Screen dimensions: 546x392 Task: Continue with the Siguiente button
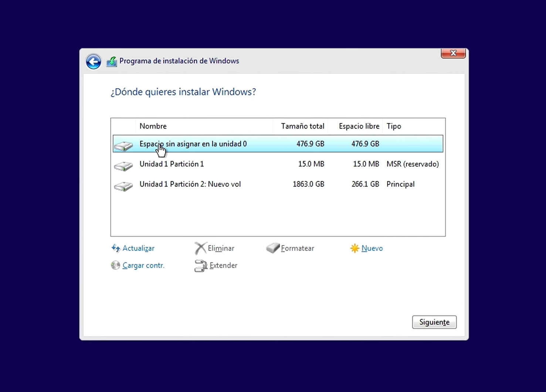434,322
